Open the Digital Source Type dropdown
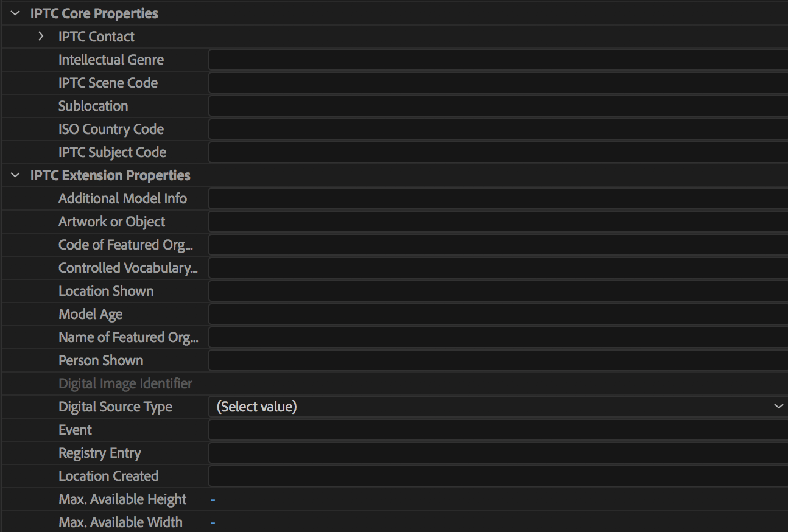 tap(426, 407)
